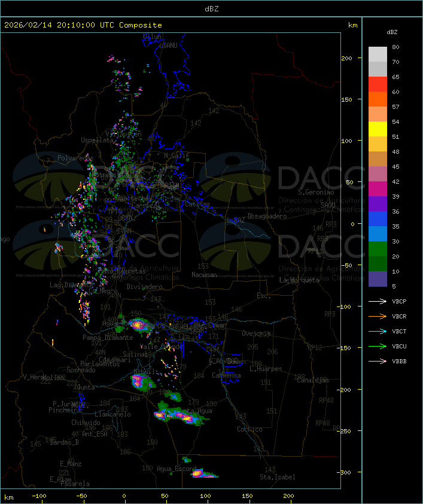Click the -300 tick on right axis
This screenshot has width=423, height=504.
pyautogui.click(x=345, y=472)
